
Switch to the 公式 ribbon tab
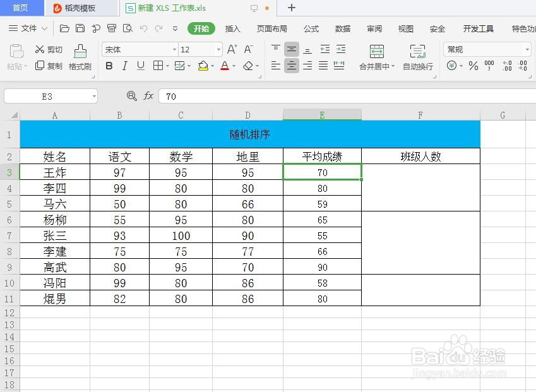click(311, 28)
